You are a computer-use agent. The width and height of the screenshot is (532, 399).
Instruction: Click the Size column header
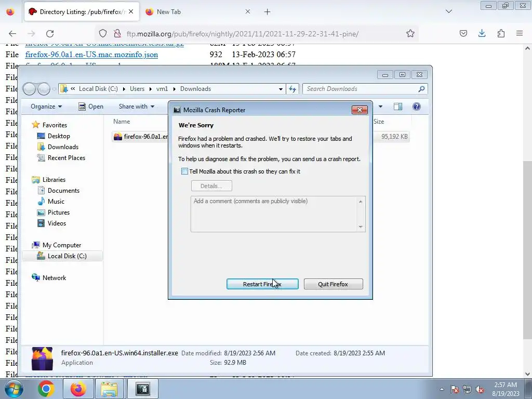[x=379, y=122]
